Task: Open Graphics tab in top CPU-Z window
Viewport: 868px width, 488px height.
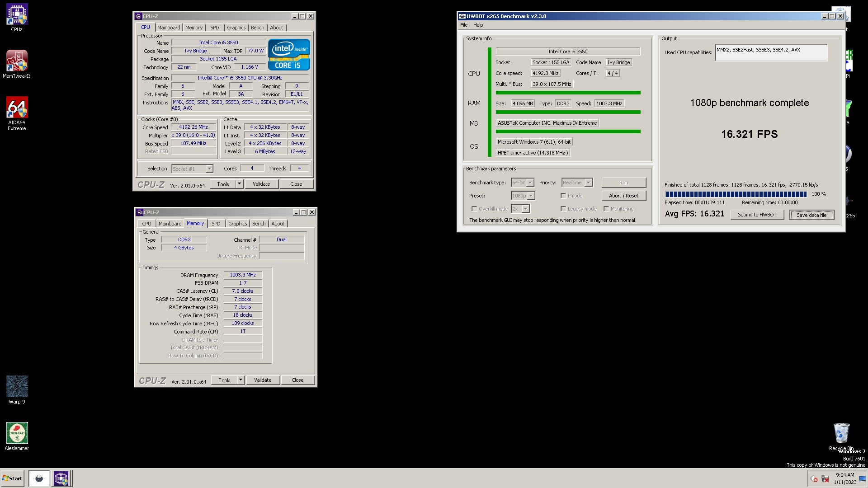Action: point(236,28)
